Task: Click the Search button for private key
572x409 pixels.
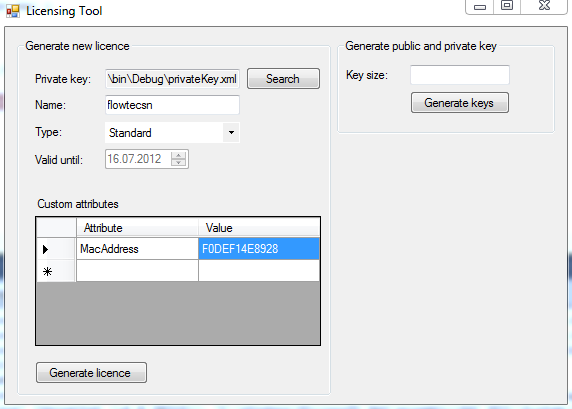Action: (283, 78)
